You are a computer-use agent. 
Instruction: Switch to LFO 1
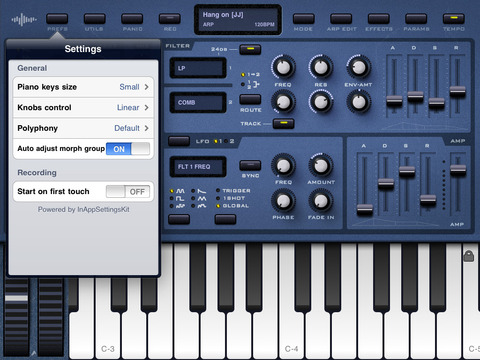tap(218, 141)
